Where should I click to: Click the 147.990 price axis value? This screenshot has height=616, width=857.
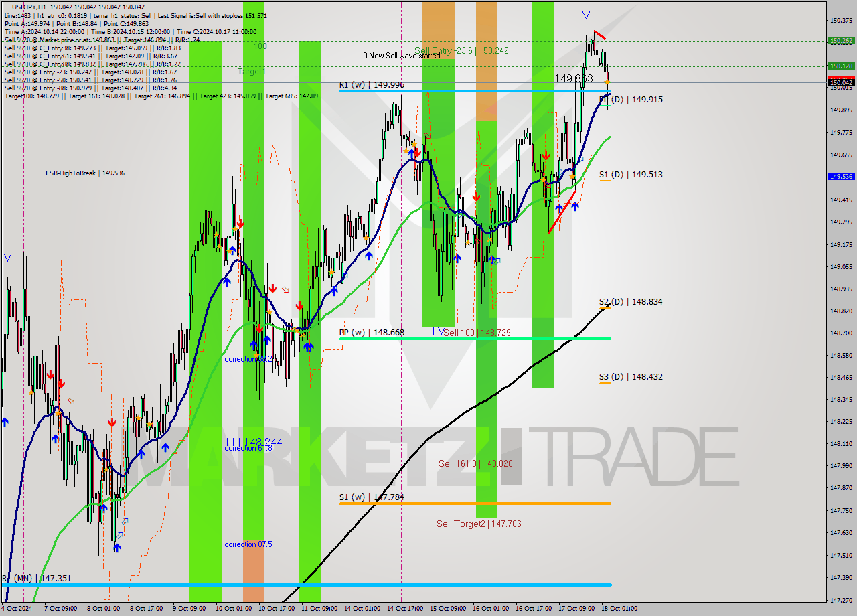841,465
